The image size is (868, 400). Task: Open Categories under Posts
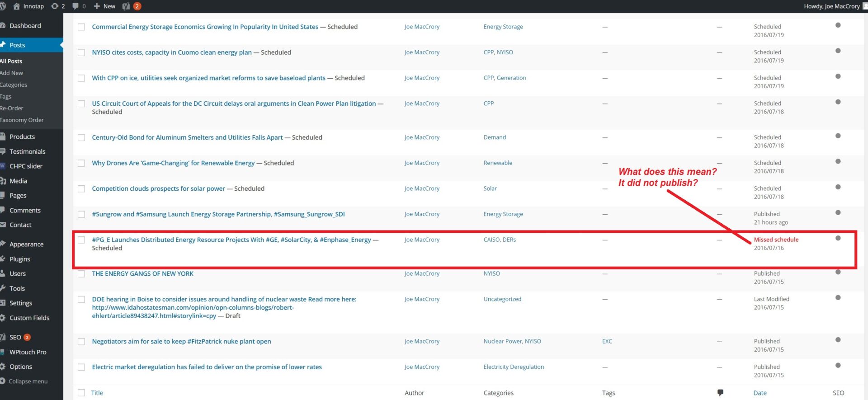(x=14, y=85)
